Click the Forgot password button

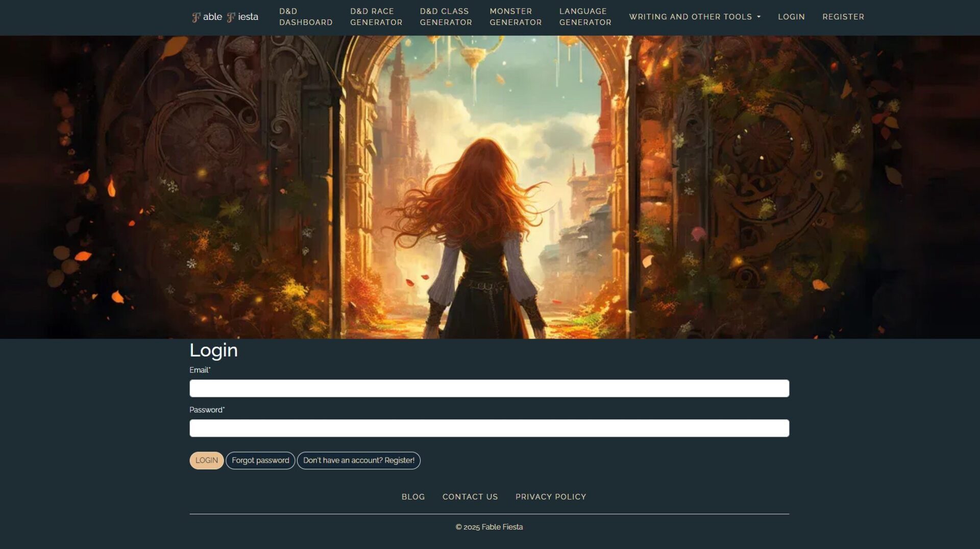pyautogui.click(x=260, y=460)
